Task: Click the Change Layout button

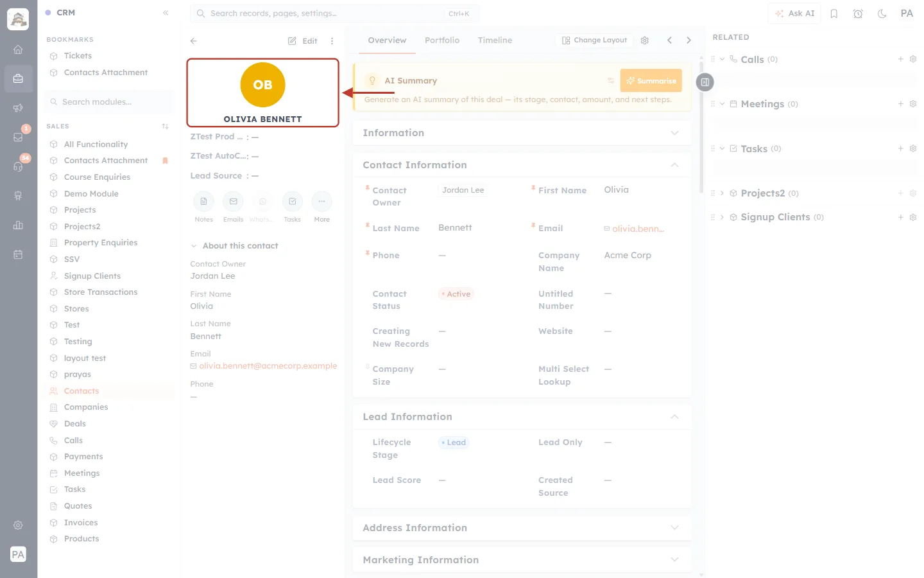Action: (x=594, y=40)
